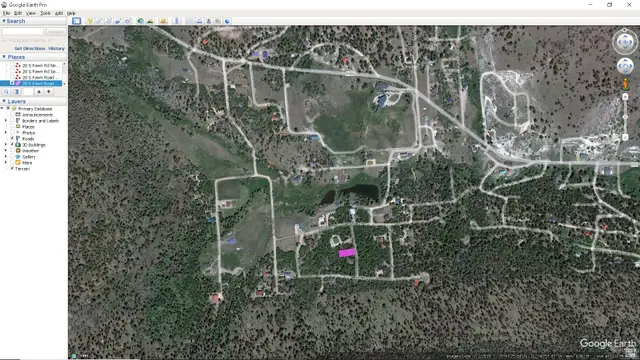Viewport: 640px width, 360px height.
Task: Move the selected place up with the arrow
Action: [39, 92]
